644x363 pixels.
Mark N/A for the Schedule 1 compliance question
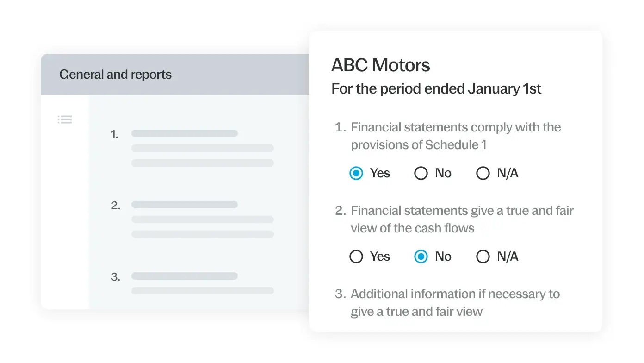(x=483, y=174)
